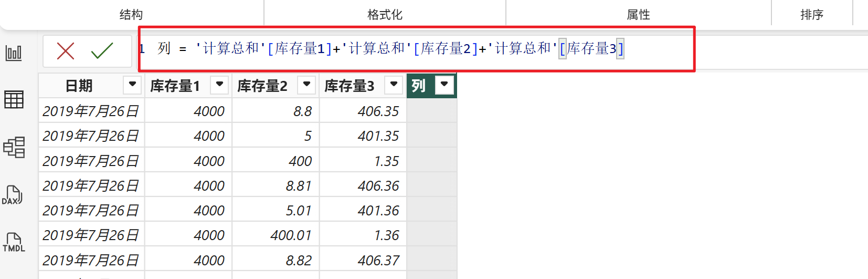The height and width of the screenshot is (279, 868).
Task: Open the 库存量2 column dropdown arrow
Action: coord(306,85)
